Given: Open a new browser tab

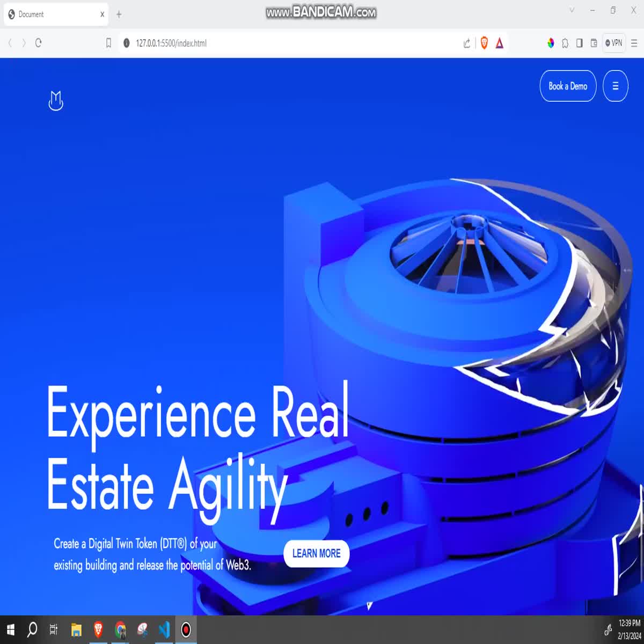Looking at the screenshot, I should coord(119,14).
